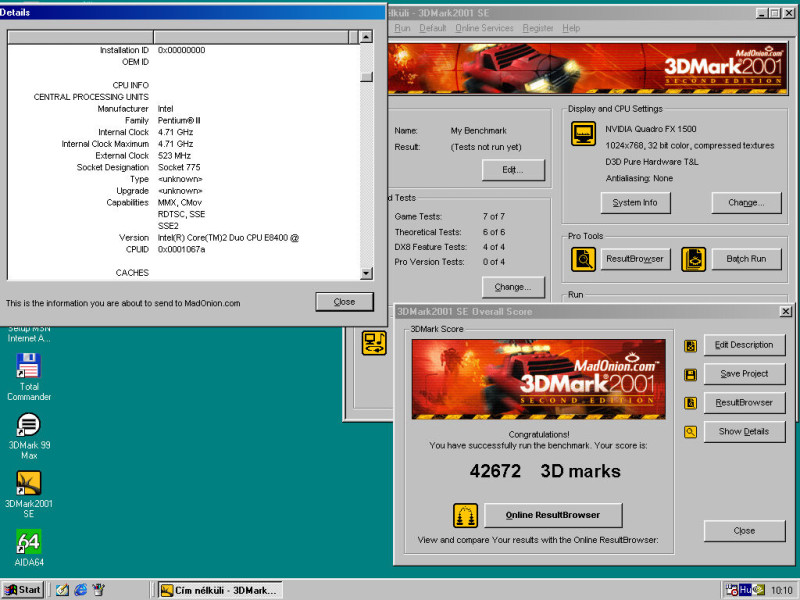Open Internet Explorer from the quick launch bar
Image resolution: width=800 pixels, height=600 pixels.
pos(80,590)
